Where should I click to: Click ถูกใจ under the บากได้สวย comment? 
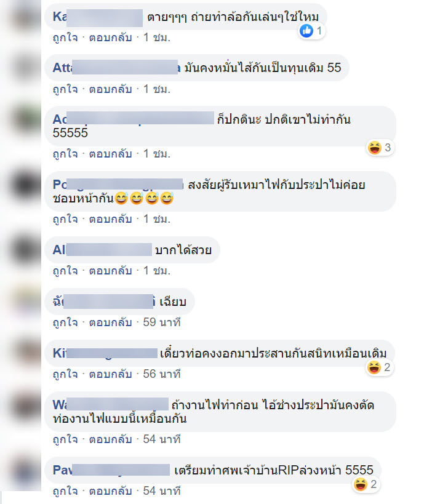click(x=65, y=271)
